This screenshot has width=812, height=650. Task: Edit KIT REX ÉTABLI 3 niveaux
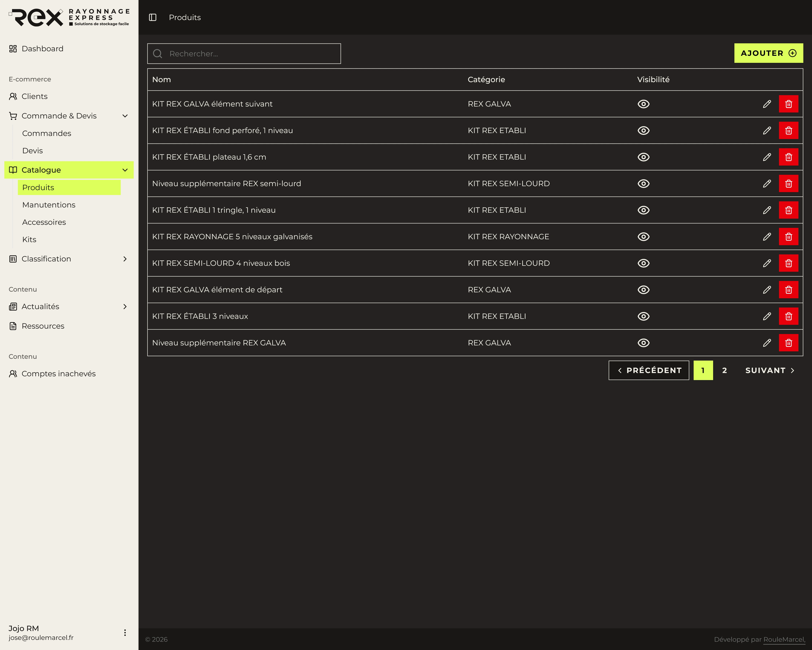pyautogui.click(x=767, y=316)
